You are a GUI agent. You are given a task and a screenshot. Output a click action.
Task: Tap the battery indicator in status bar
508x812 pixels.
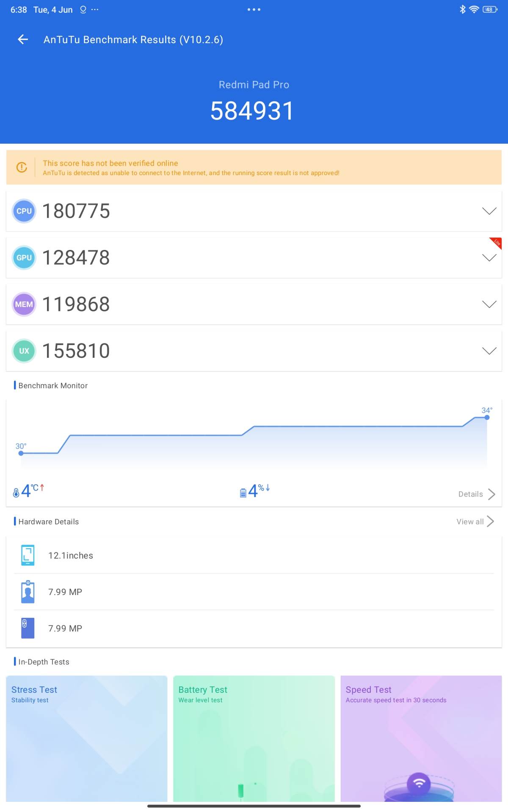[x=489, y=9]
